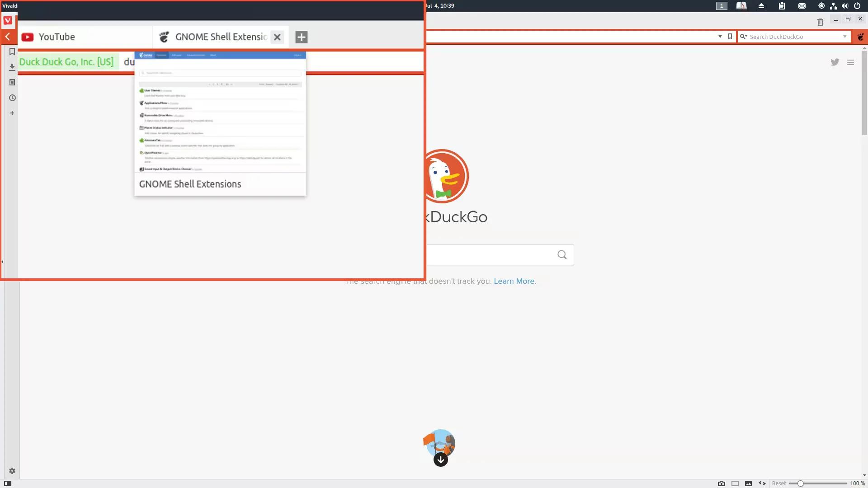Image resolution: width=868 pixels, height=488 pixels.
Task: Open the Bookmarks side panel
Action: (x=12, y=52)
